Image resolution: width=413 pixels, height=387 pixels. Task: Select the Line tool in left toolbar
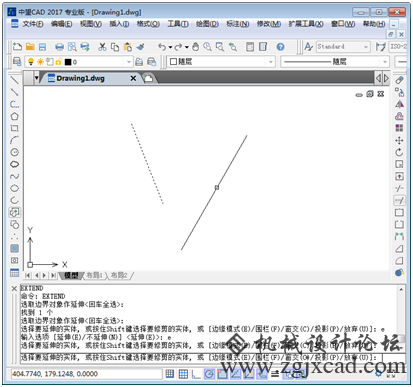click(14, 80)
